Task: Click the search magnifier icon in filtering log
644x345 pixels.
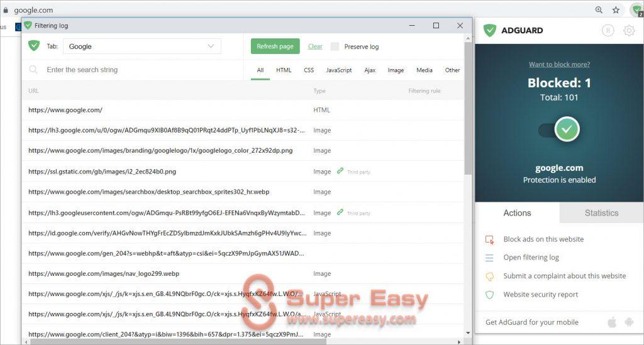Action: coord(33,70)
